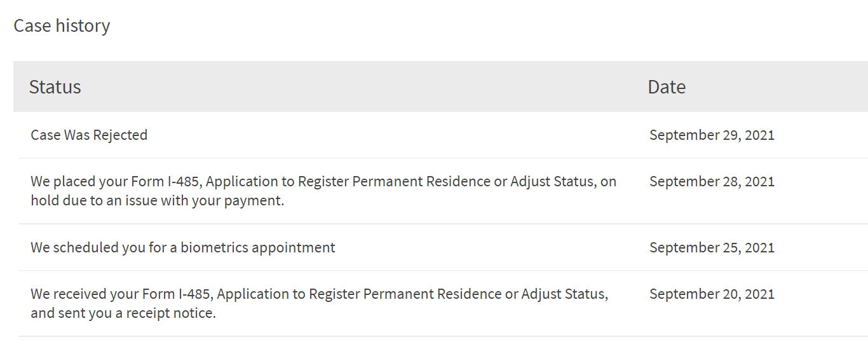The width and height of the screenshot is (868, 363).
Task: Select the line and sent you a receipt notice
Action: 123,313
